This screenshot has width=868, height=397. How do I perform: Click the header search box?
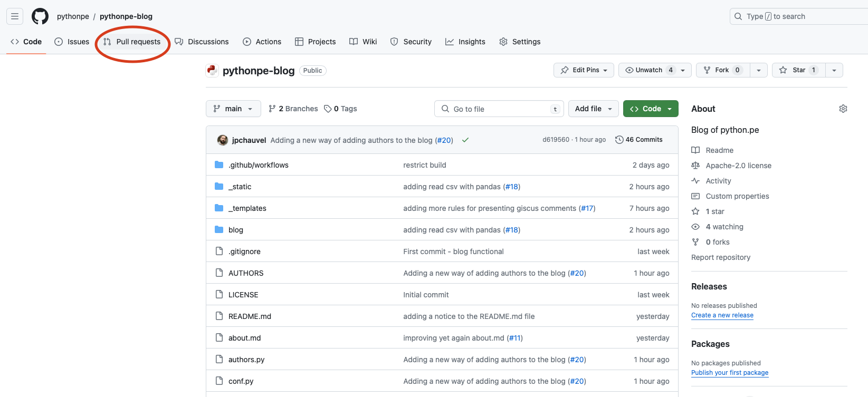click(x=799, y=16)
